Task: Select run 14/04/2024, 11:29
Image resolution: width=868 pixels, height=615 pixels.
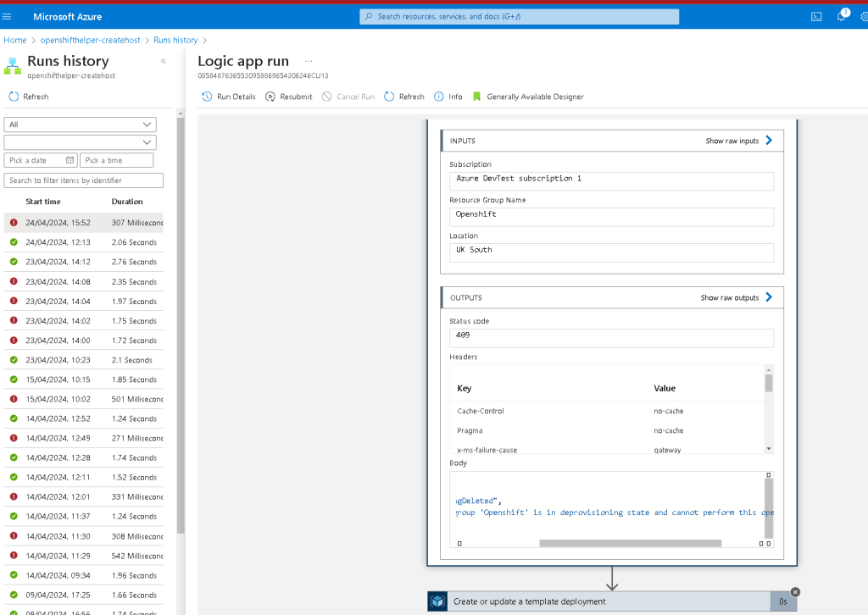Action: [x=84, y=556]
